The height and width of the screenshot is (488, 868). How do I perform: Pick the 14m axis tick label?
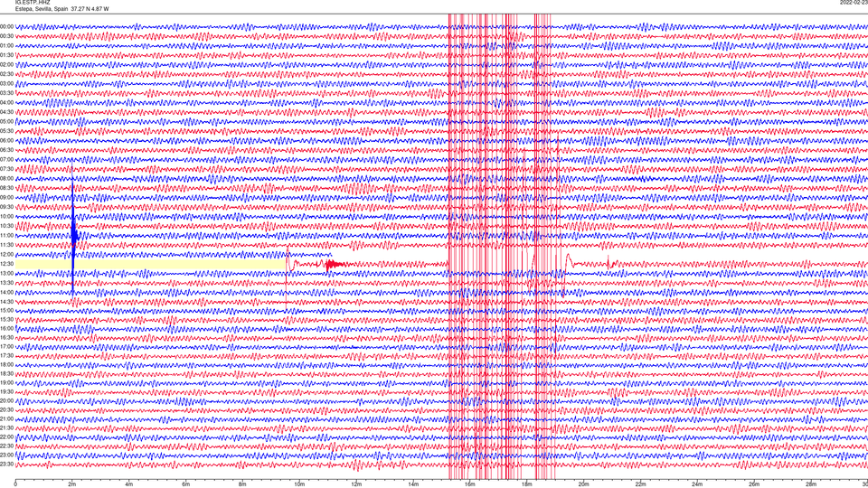413,484
